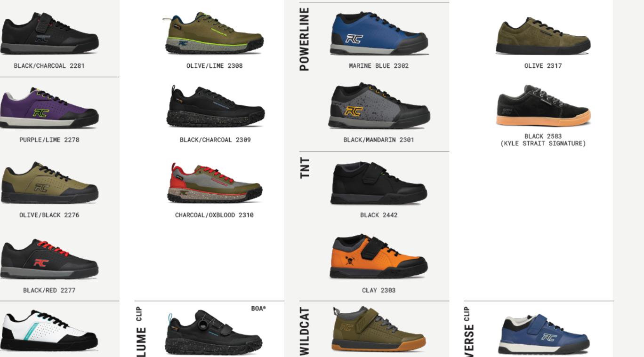Viewport: 644px width, 357px height.
Task: Click the Kyle Strait Signature black shoe
Action: click(x=543, y=105)
